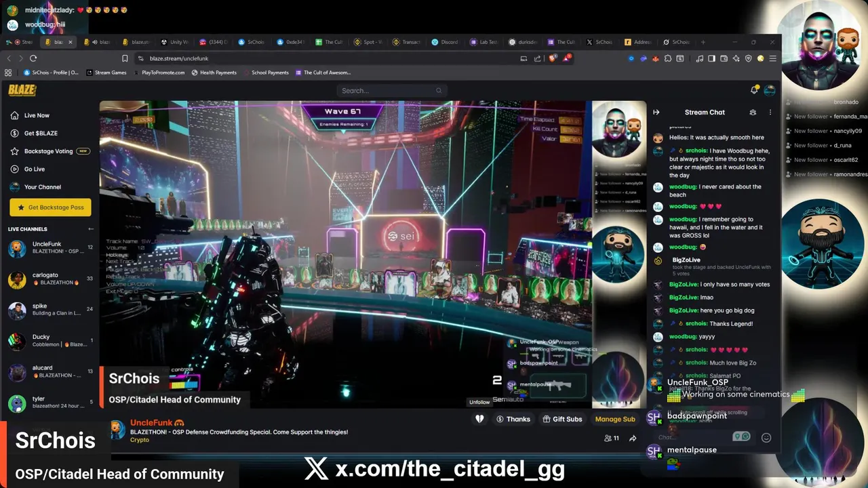Click the sidebar panel toggle icon in toolbar

click(711, 59)
